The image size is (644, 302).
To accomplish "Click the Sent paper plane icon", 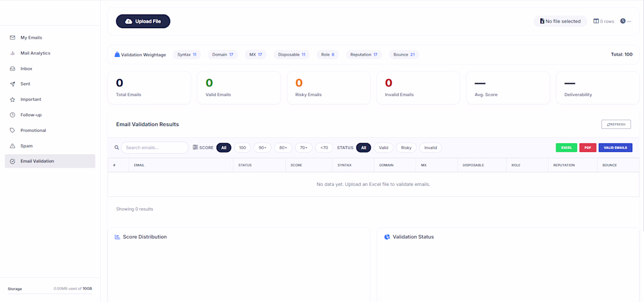I will click(x=12, y=84).
